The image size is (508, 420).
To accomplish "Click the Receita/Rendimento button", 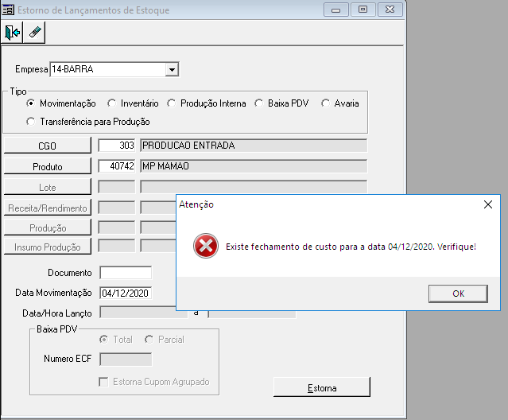I will click(48, 208).
